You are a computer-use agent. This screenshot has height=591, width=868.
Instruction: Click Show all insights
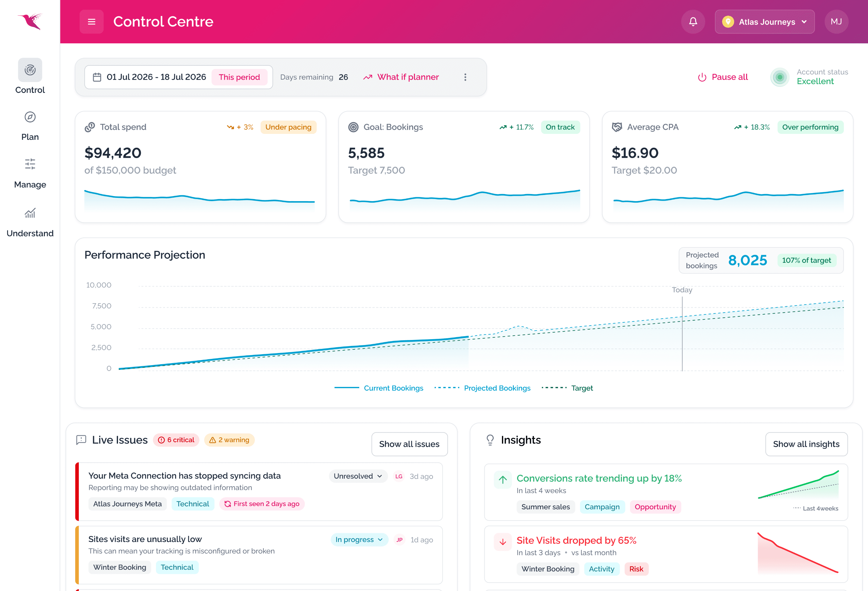click(806, 444)
